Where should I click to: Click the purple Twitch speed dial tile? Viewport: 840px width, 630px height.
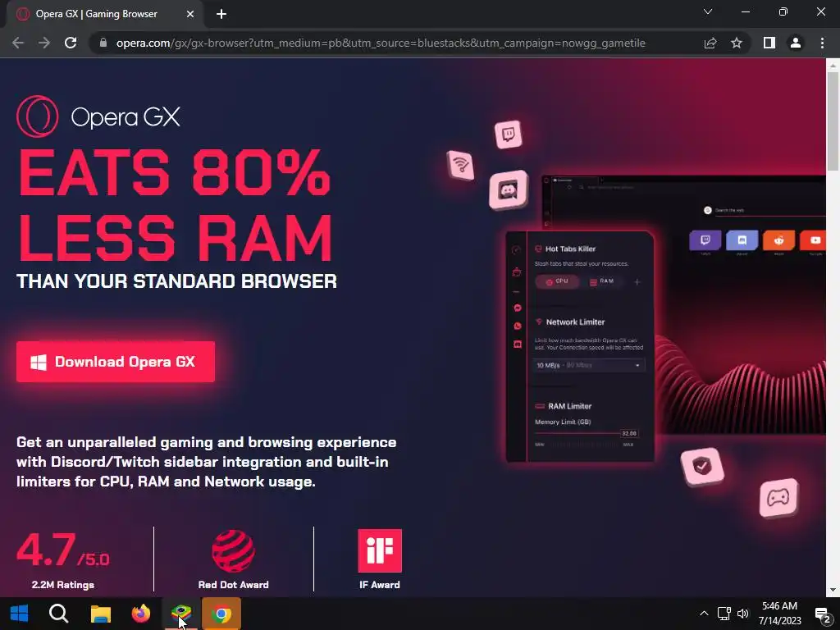705,240
